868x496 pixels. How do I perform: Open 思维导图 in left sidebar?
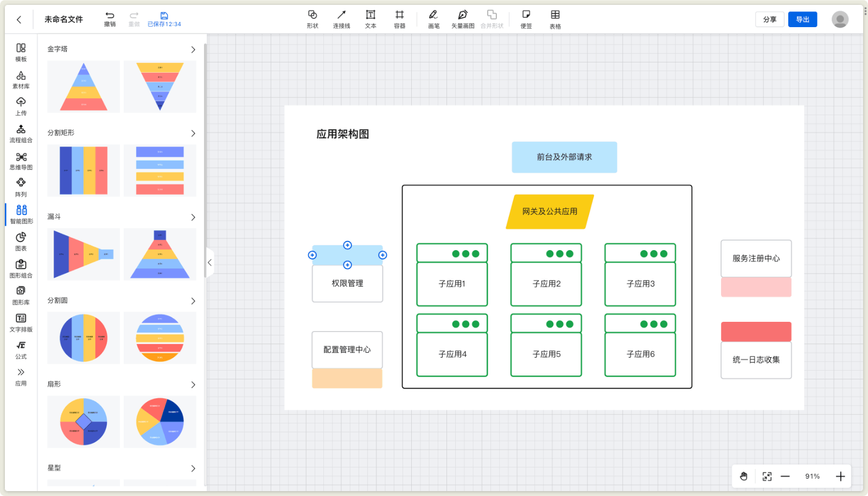21,161
